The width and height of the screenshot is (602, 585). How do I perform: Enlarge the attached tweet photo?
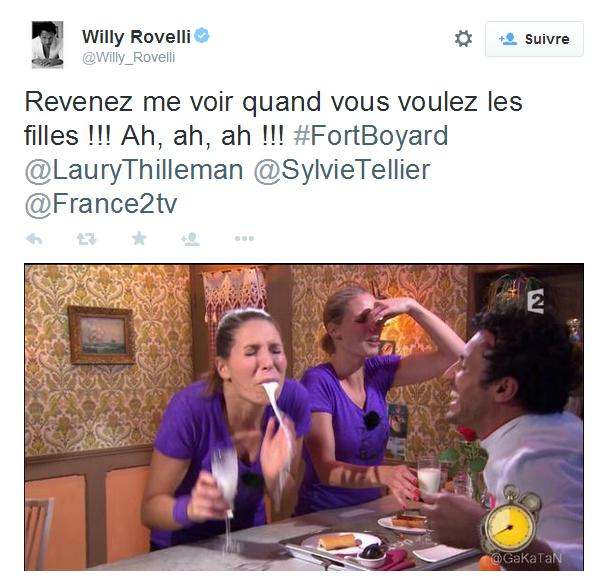coord(304,417)
